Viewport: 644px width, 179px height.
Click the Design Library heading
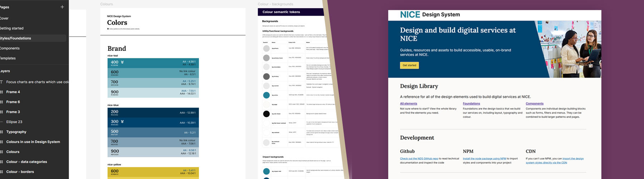tap(419, 86)
